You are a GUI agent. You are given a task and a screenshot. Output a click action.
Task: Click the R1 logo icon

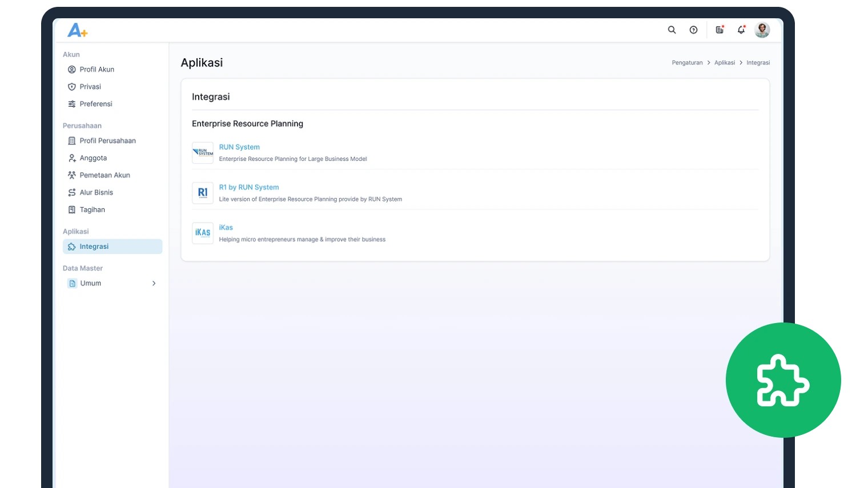pyautogui.click(x=203, y=193)
